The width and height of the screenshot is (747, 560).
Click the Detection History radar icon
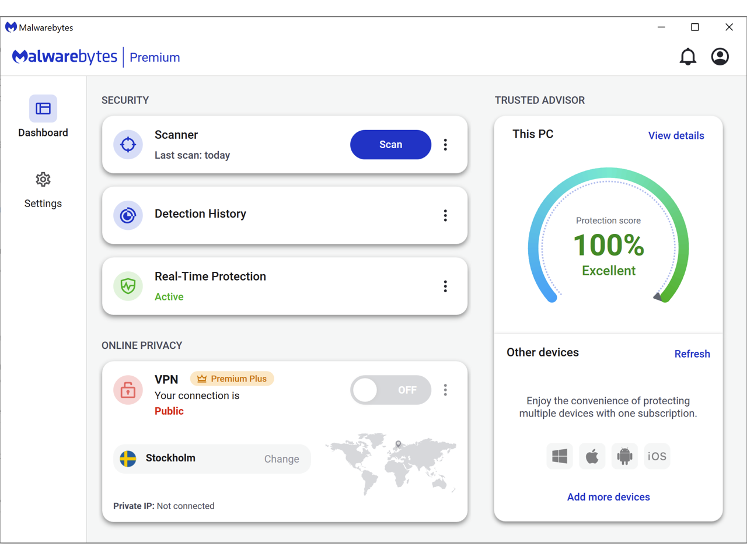point(128,215)
